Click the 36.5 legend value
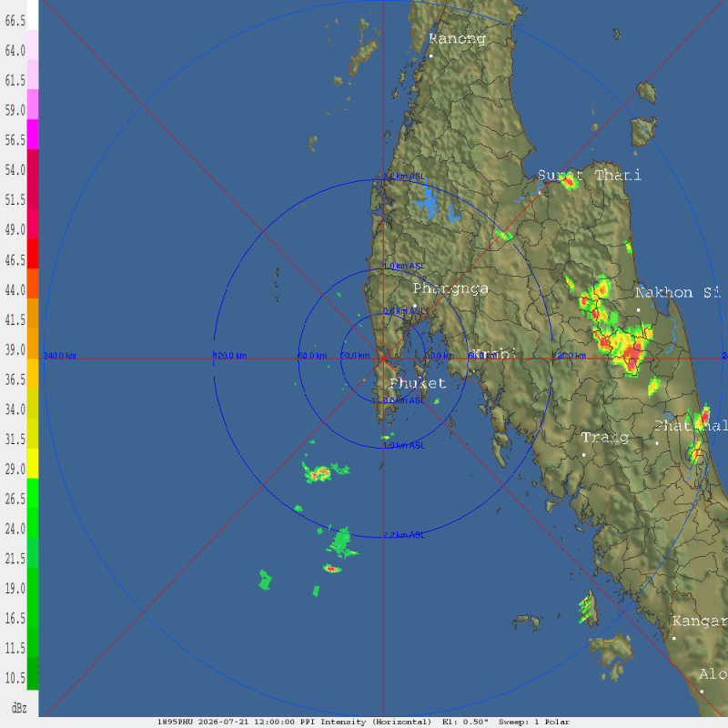Screen dimensions: 728x728 pos(15,379)
